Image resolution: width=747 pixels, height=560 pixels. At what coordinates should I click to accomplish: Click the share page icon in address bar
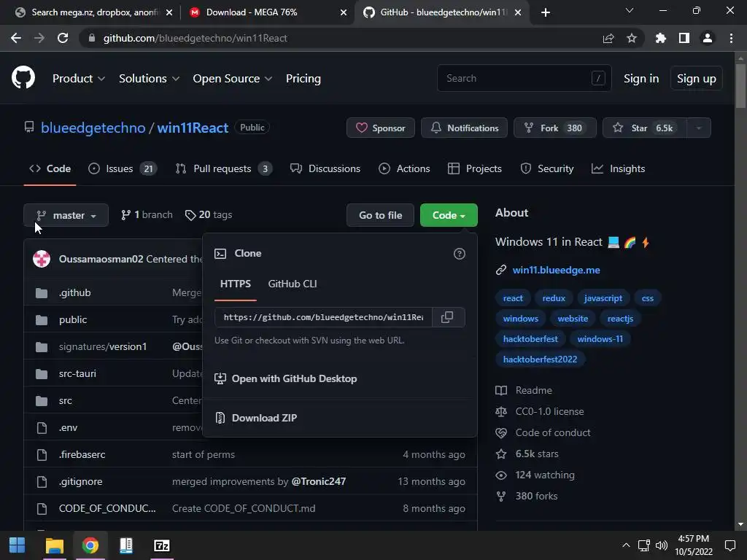click(x=608, y=38)
